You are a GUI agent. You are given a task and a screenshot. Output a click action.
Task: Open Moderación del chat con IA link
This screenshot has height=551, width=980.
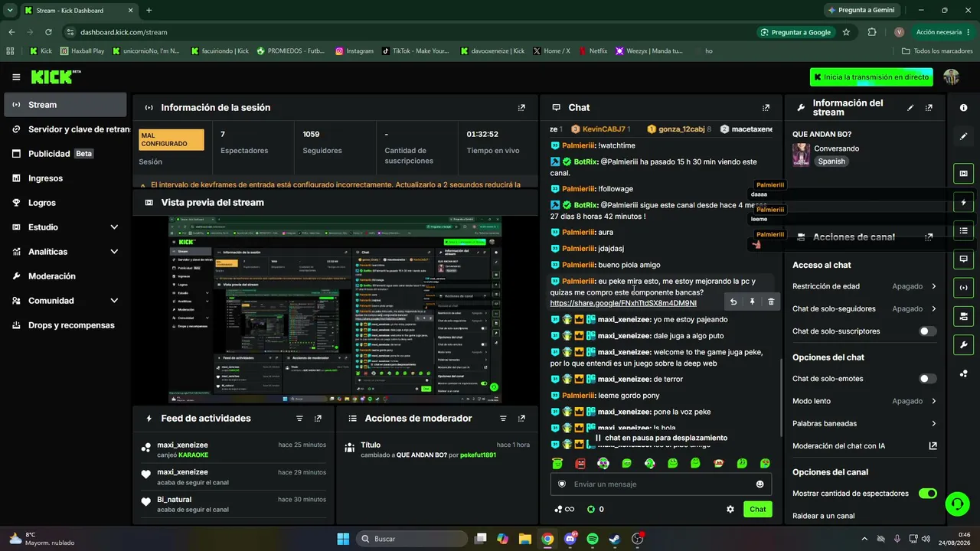(864, 446)
